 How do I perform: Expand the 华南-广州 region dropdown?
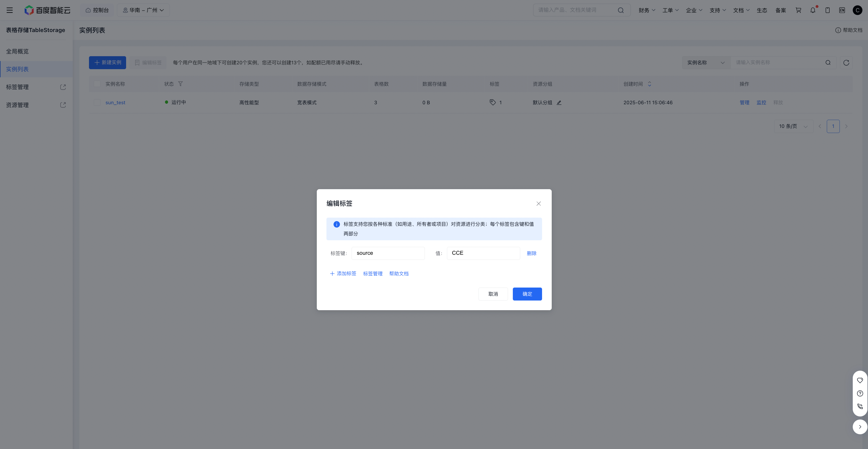[143, 10]
